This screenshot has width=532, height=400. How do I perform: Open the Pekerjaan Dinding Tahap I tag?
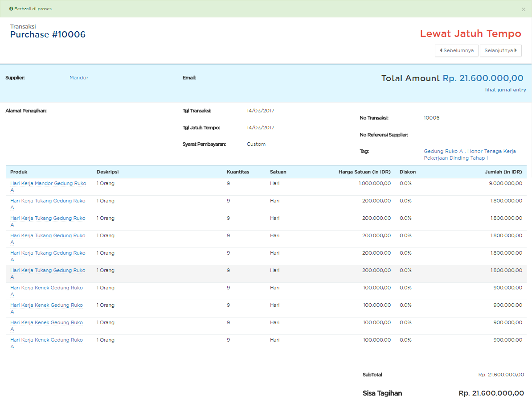coord(456,158)
